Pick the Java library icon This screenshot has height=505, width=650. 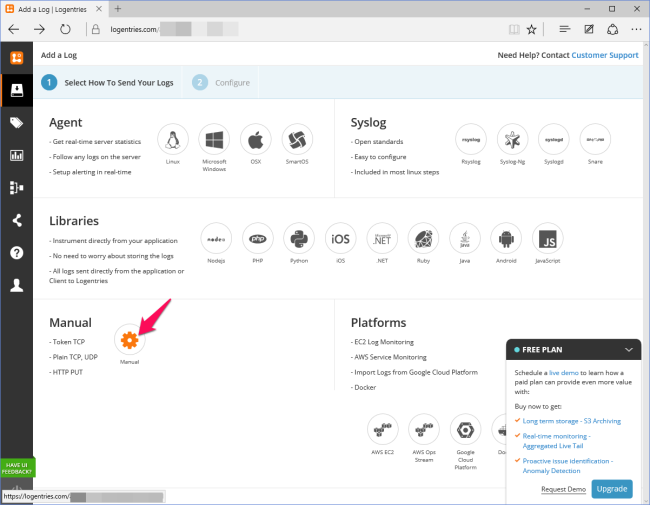point(465,239)
